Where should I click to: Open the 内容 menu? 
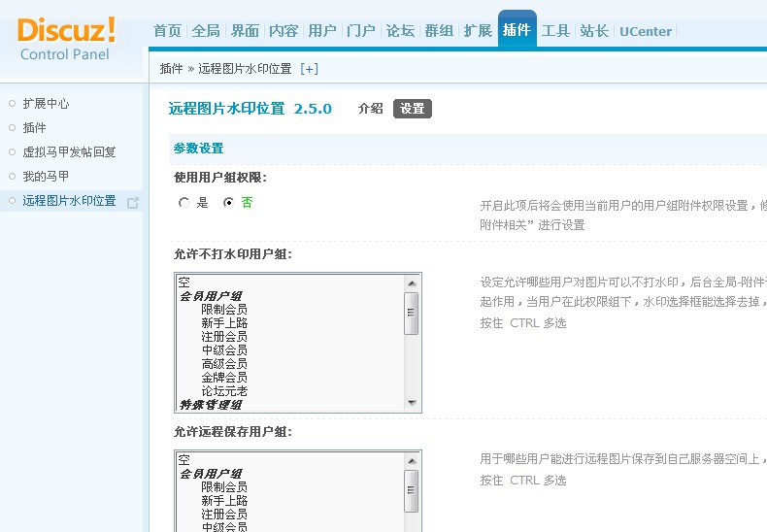pos(283,31)
